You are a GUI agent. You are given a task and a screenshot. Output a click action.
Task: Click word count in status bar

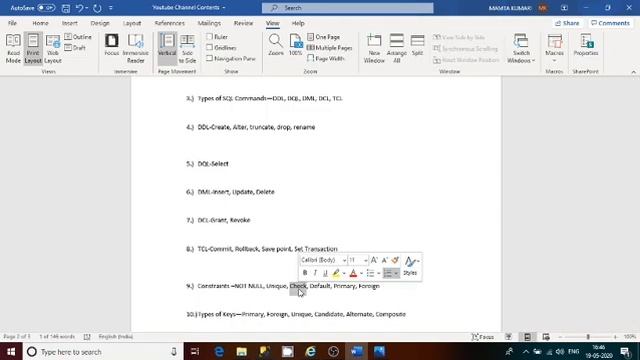[57, 337]
